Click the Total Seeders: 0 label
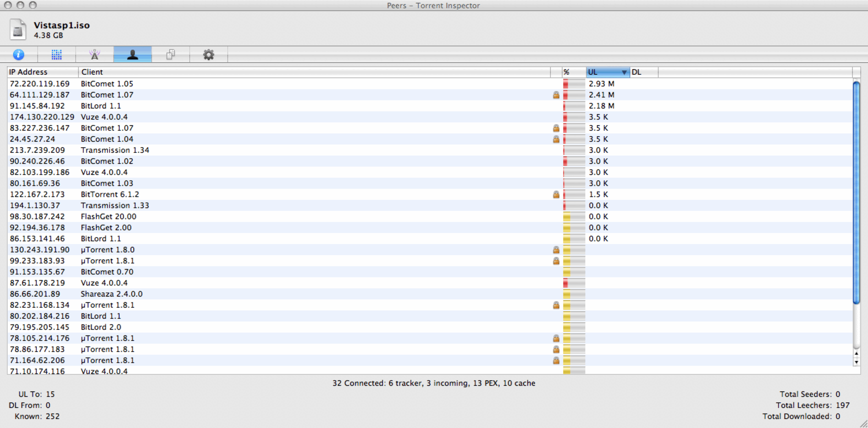 tap(810, 394)
